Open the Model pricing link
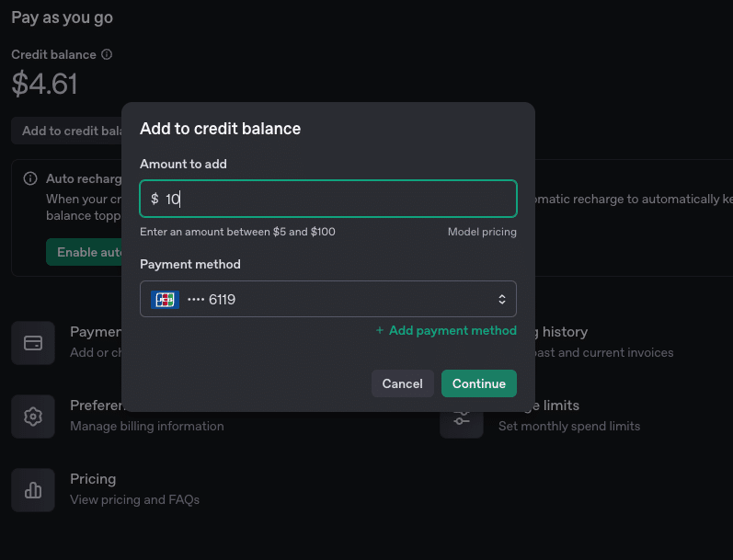Screen dimensions: 733x560 482,232
